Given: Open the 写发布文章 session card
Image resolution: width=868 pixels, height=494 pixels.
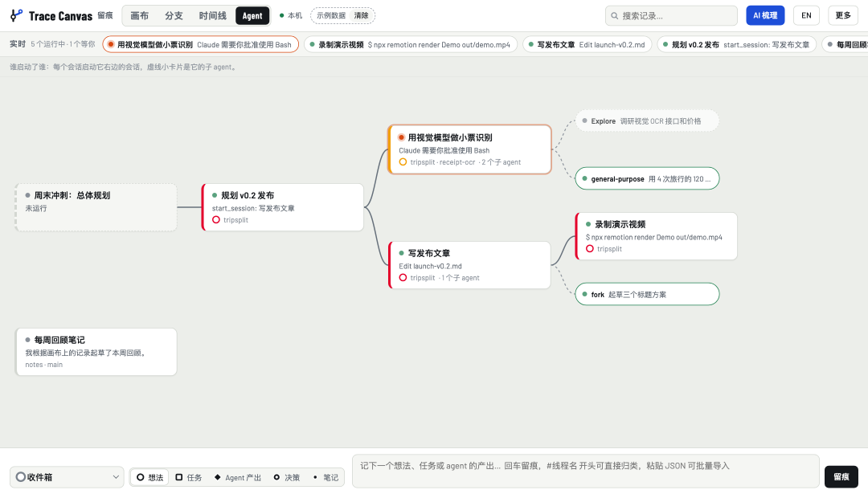Looking at the screenshot, I should [470, 265].
